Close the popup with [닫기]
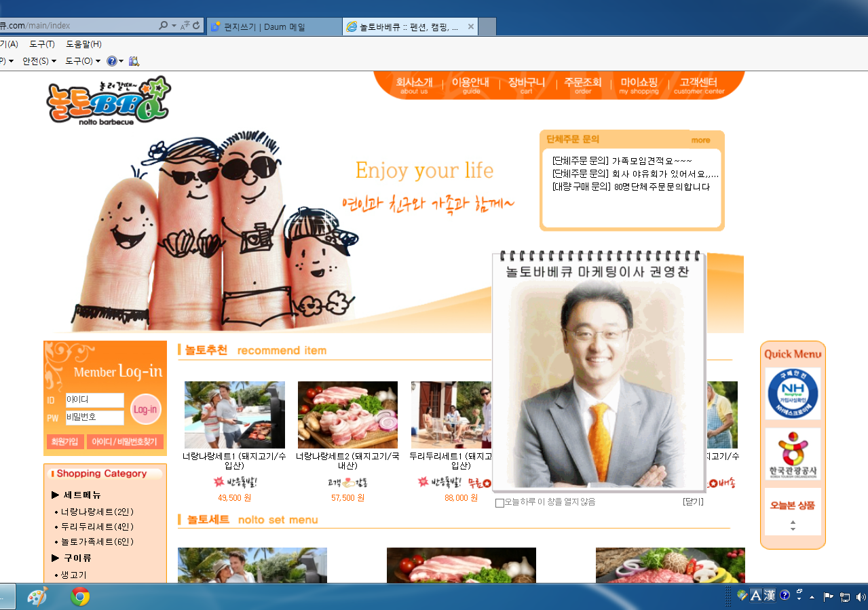The height and width of the screenshot is (610, 868). pos(693,502)
